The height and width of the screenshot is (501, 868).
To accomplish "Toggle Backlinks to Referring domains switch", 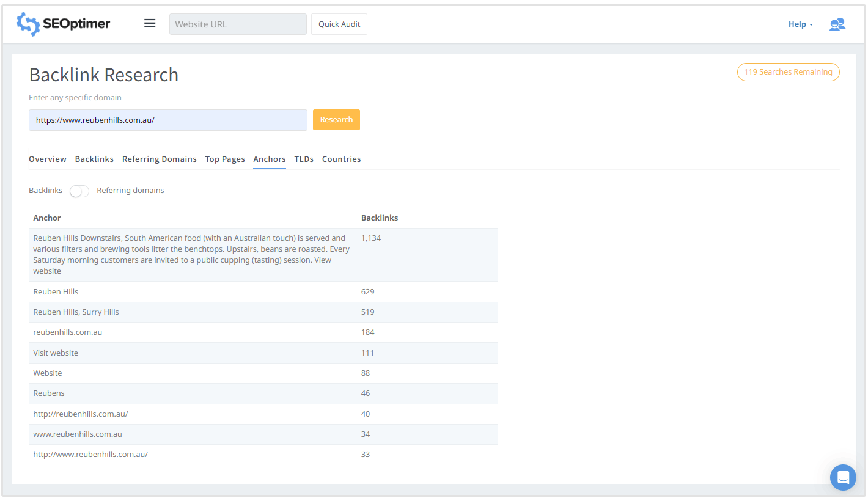I will tap(79, 191).
